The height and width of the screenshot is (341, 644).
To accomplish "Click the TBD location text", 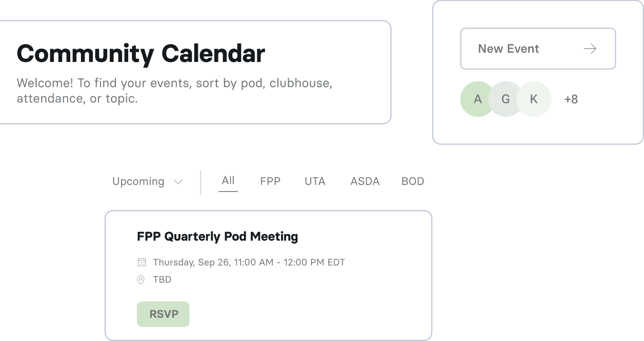I will 162,280.
